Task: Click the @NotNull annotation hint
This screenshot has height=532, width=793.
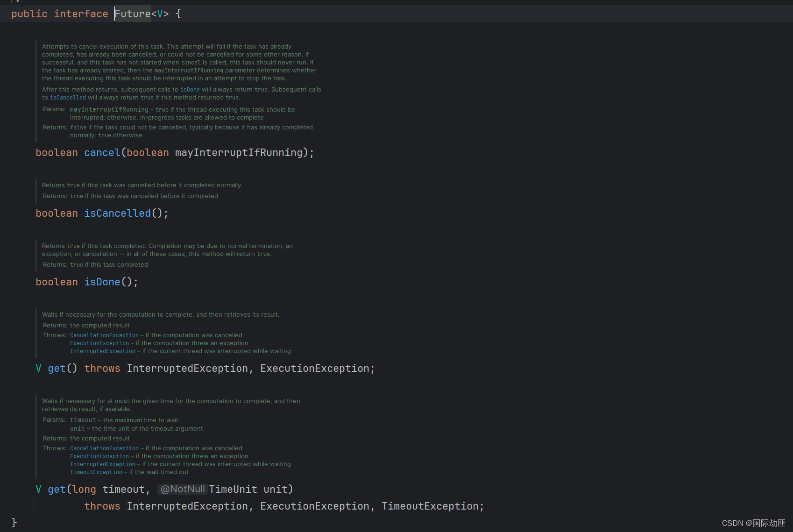Action: 183,489
